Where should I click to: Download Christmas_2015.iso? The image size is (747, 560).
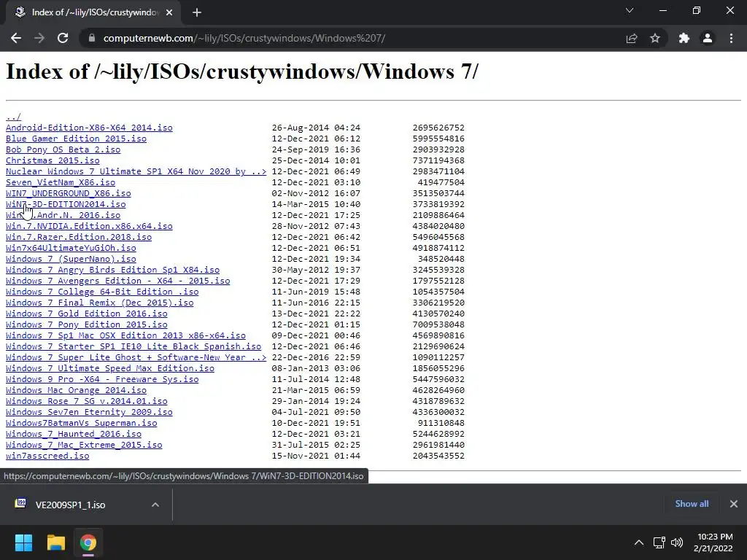coord(53,160)
